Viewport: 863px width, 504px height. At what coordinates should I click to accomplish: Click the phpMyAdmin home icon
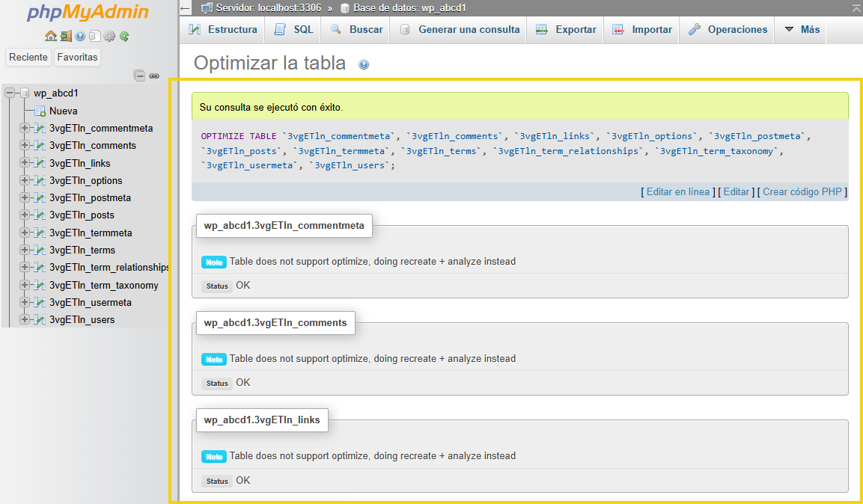click(51, 37)
